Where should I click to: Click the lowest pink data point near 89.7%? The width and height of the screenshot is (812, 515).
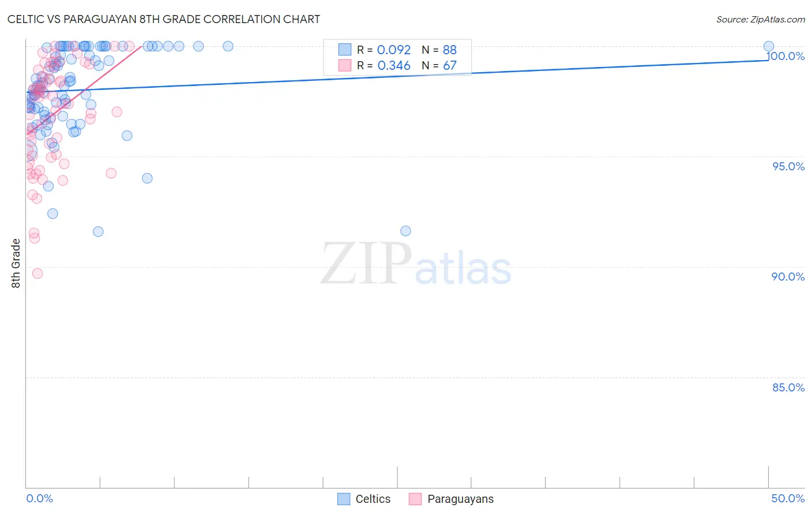[38, 274]
